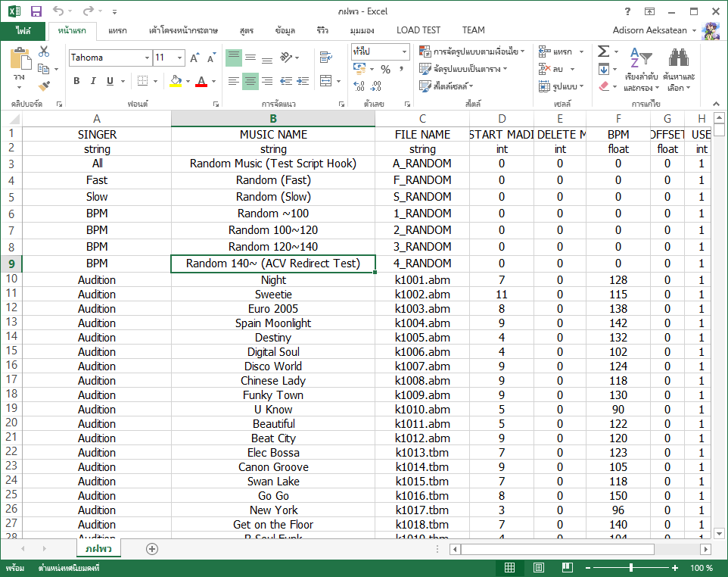This screenshot has height=577, width=728.
Task: Toggle Center horizontal alignment
Action: tap(250, 81)
